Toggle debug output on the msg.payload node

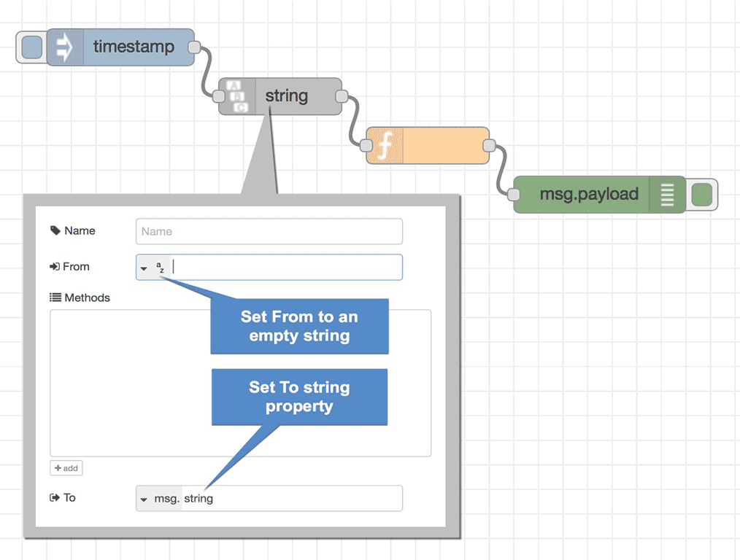click(702, 195)
